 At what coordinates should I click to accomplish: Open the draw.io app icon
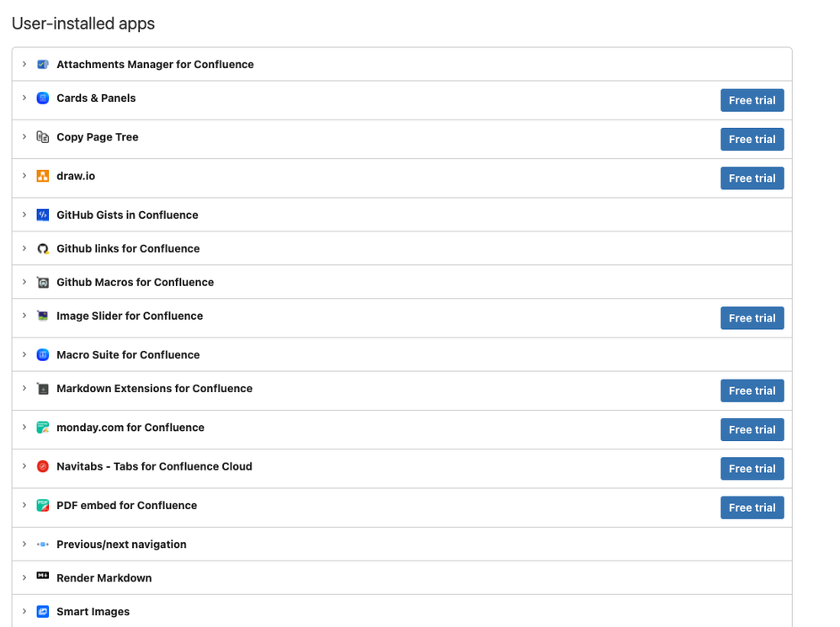tap(42, 175)
